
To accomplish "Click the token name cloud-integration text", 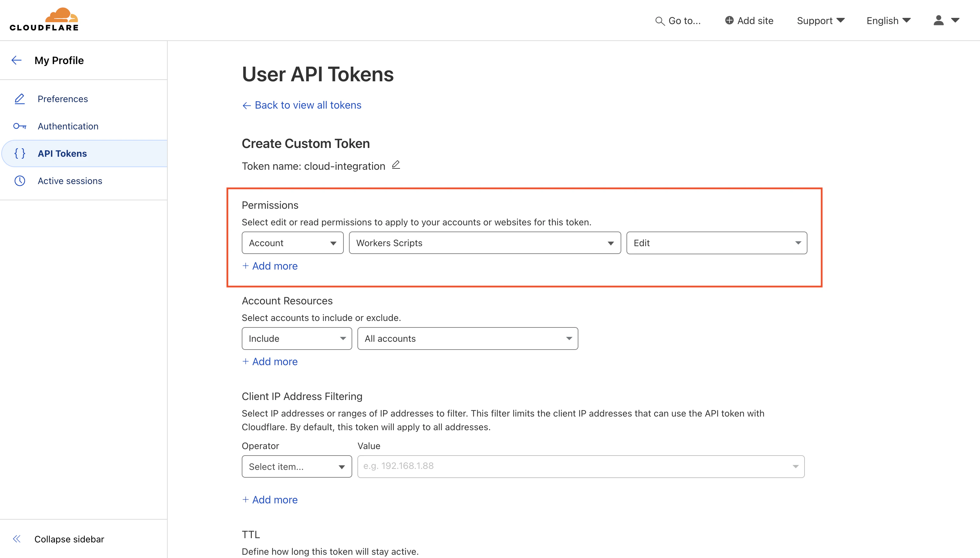I will [x=344, y=166].
